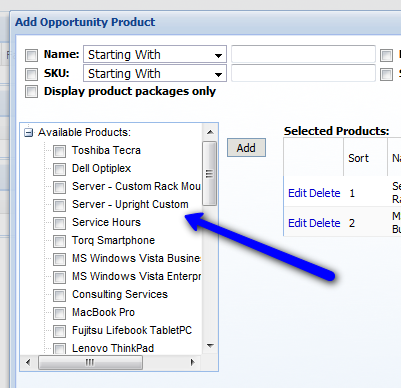This screenshot has height=388, width=401.
Task: Select the Torq Smartphone label
Action: click(113, 241)
